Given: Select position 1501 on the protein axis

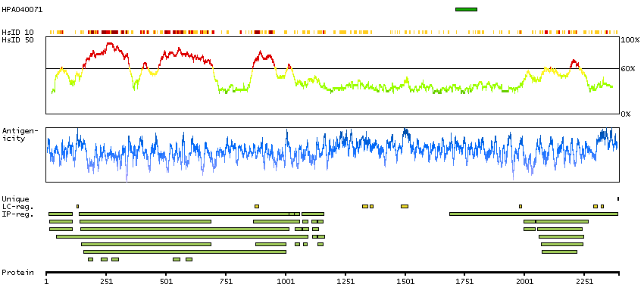Looking at the screenshot, I should pos(405,281).
